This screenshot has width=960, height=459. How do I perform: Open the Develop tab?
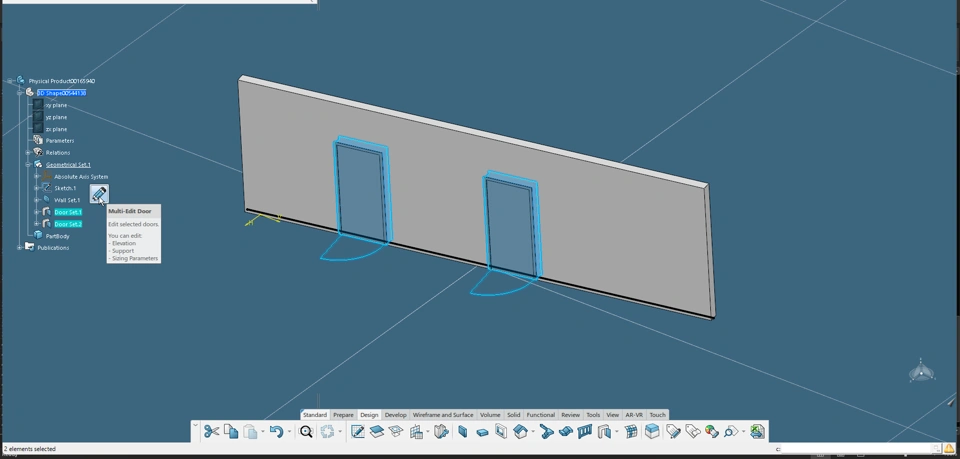coord(396,415)
